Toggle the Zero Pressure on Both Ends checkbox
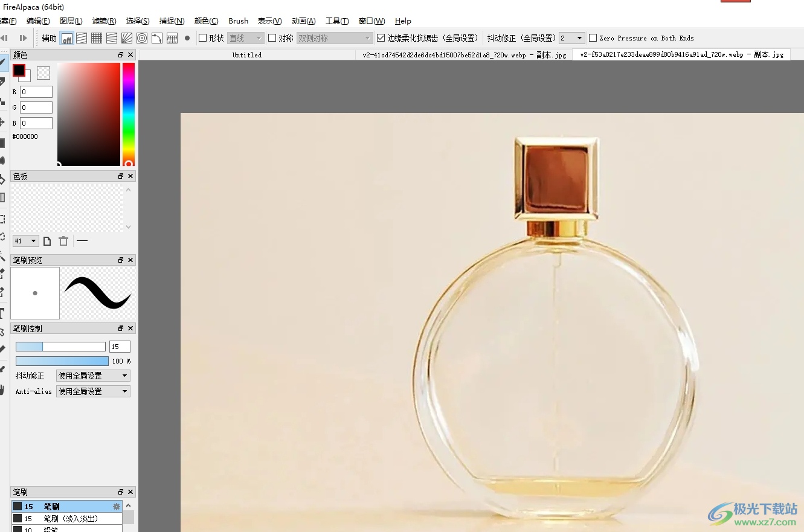This screenshot has width=804, height=532. [x=593, y=38]
